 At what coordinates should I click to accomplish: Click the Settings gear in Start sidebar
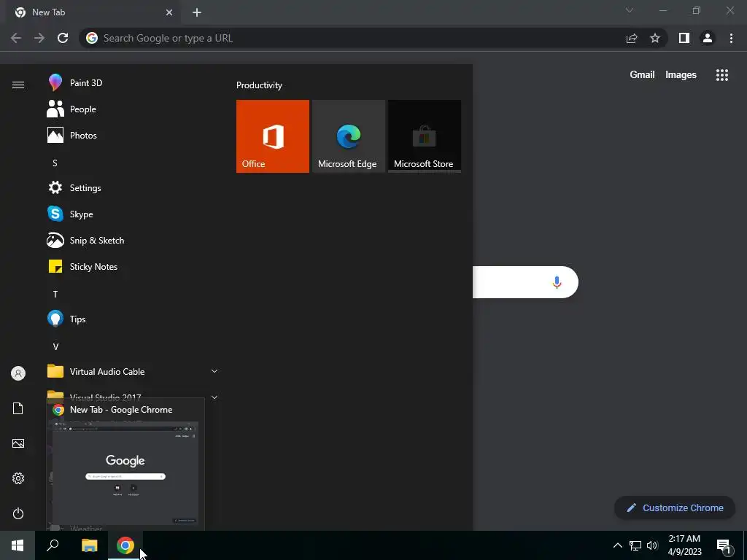tap(18, 478)
